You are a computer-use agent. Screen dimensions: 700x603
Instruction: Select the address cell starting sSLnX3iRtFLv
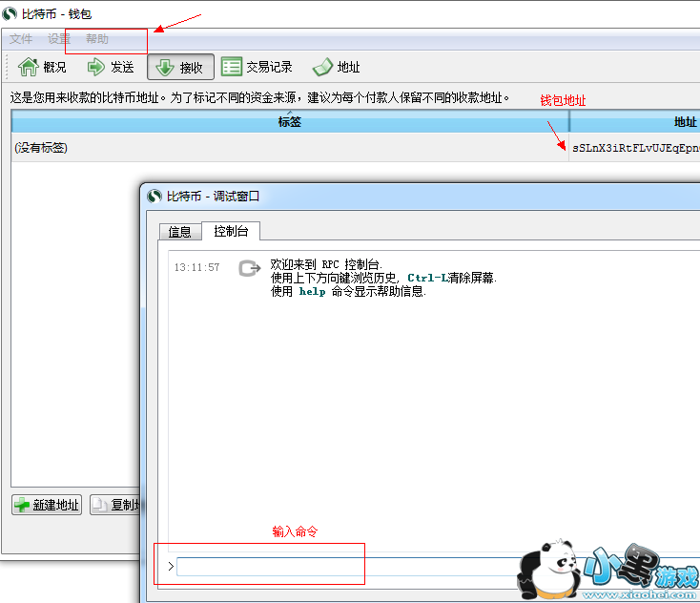coord(635,148)
